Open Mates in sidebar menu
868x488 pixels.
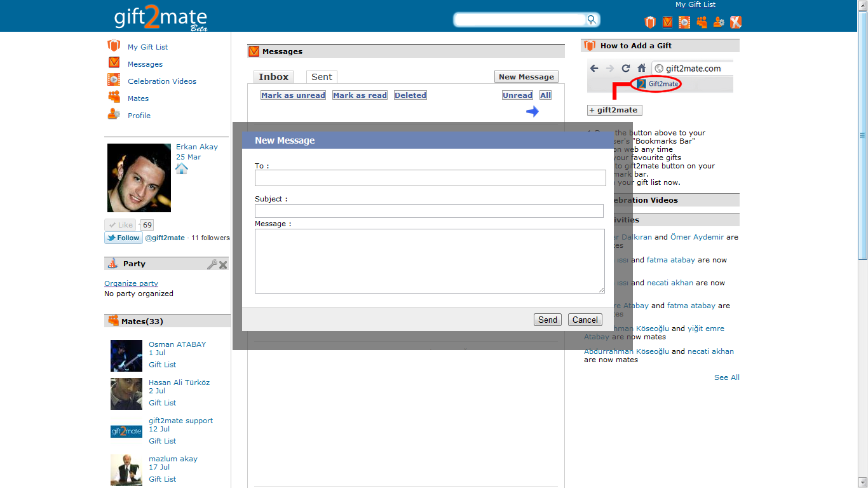coord(138,98)
